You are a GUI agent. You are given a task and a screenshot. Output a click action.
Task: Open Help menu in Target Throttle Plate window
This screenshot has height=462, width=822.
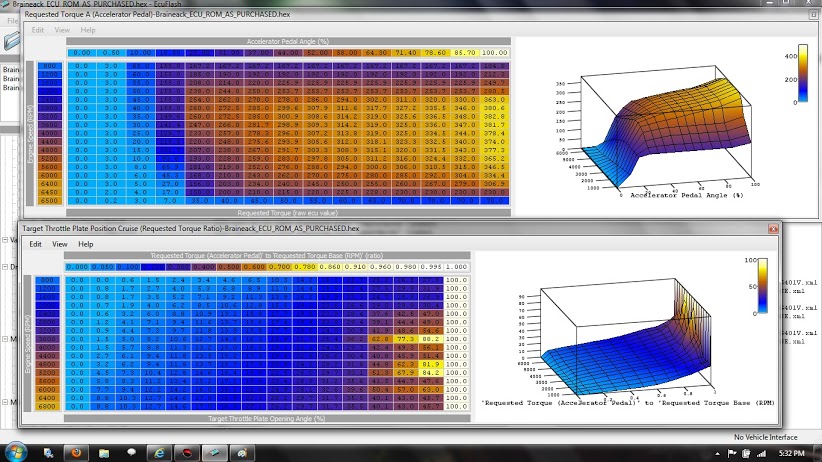pyautogui.click(x=86, y=244)
